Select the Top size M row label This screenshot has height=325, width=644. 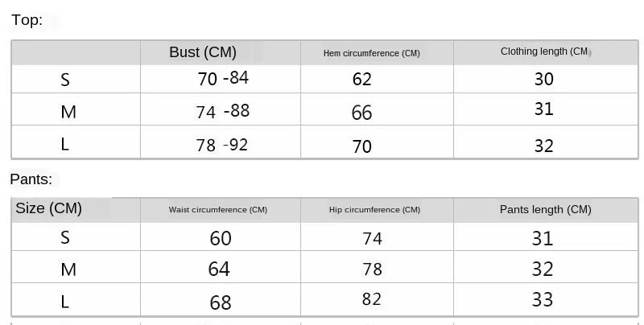pos(68,112)
